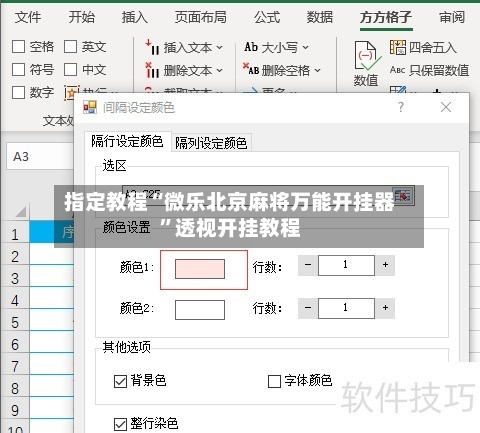This screenshot has height=433, width=480.
Task: Click the 间隔设定颜色 dialog title icon
Action: [x=90, y=107]
